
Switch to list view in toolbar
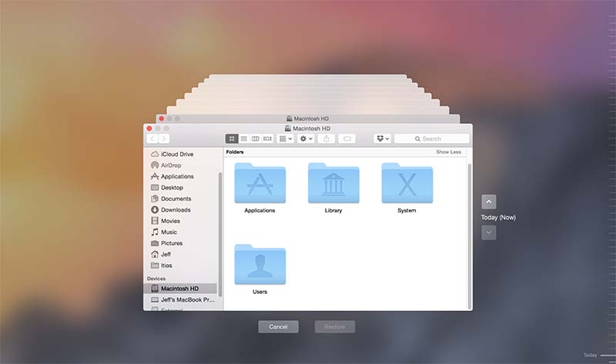(244, 139)
